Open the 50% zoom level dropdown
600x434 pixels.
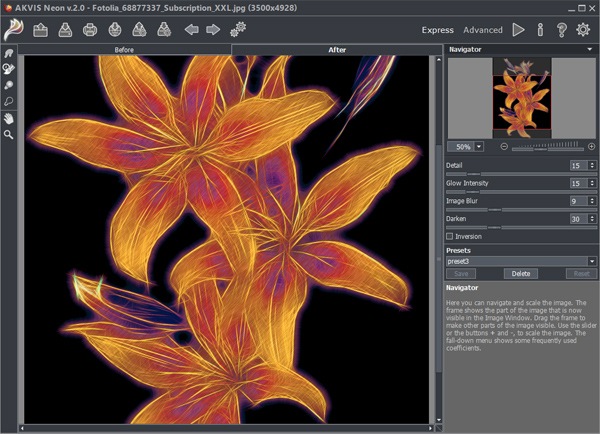[478, 146]
